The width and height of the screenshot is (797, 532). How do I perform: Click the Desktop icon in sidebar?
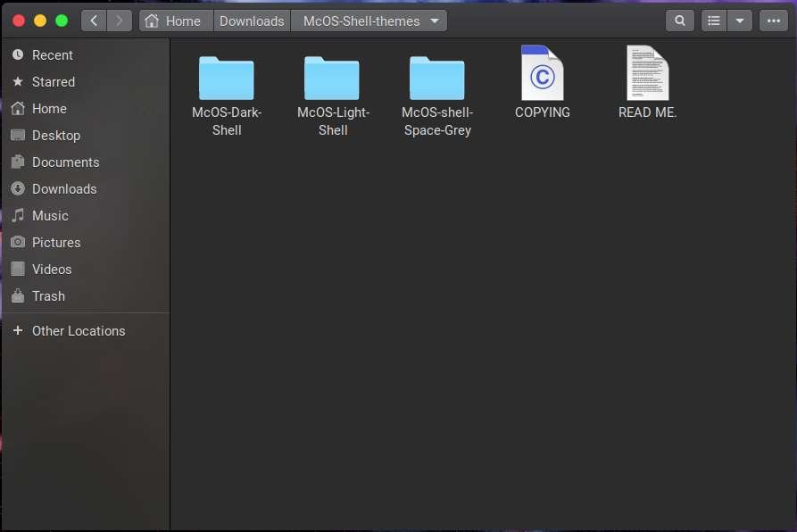point(18,135)
